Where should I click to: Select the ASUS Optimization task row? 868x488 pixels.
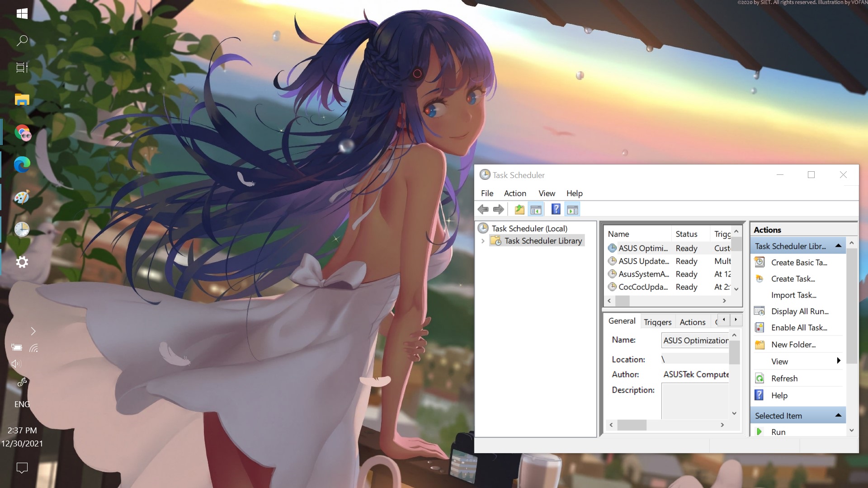pyautogui.click(x=668, y=248)
